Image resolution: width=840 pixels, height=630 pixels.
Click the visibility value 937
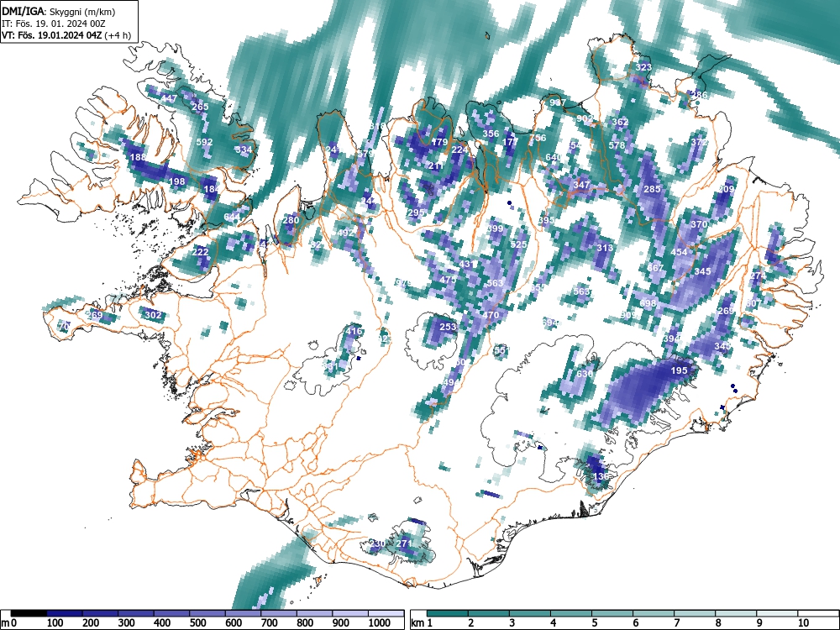click(x=558, y=102)
